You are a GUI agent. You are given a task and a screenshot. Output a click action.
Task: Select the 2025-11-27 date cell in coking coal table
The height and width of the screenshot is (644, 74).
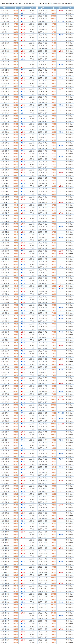(43, 643)
